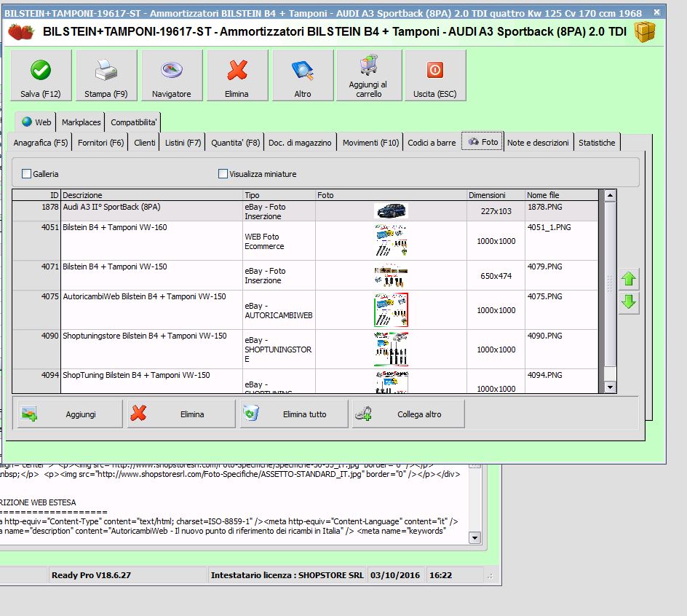This screenshot has height=616, width=687.
Task: Add a photo with the Aggiungi button
Action: pyautogui.click(x=70, y=414)
